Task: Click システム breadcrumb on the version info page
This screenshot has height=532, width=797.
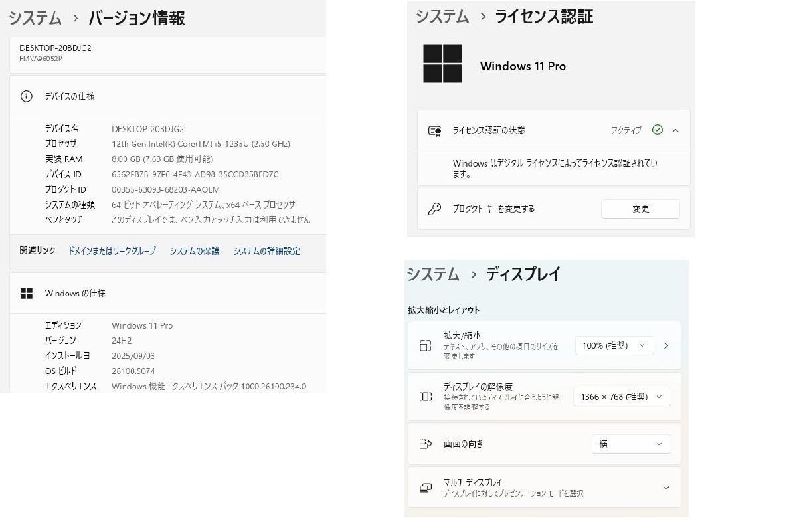Action: 35,19
